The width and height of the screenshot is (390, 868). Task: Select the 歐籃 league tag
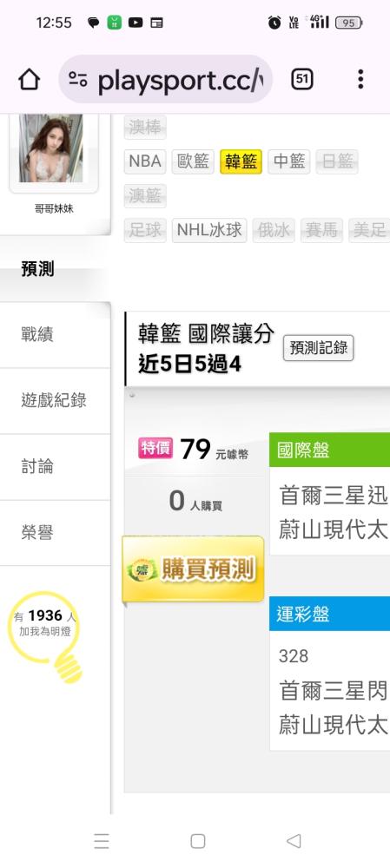point(194,161)
